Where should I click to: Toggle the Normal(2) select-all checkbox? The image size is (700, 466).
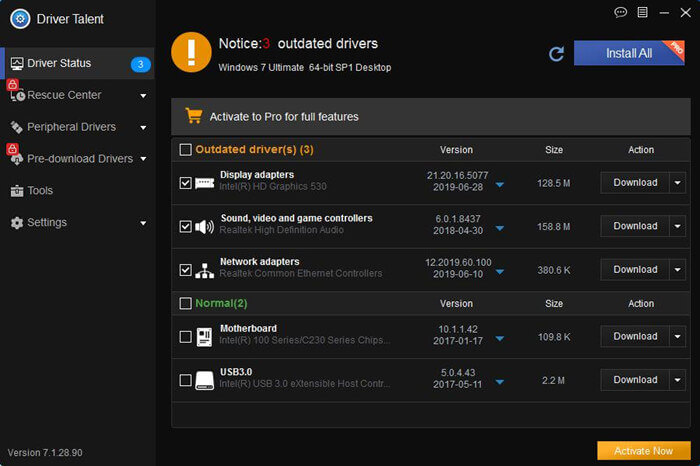[x=185, y=304]
